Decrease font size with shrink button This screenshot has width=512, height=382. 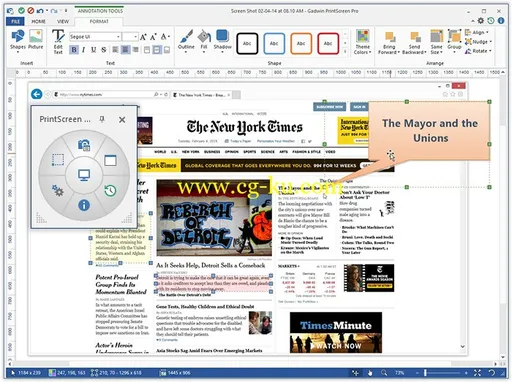pyautogui.click(x=153, y=37)
